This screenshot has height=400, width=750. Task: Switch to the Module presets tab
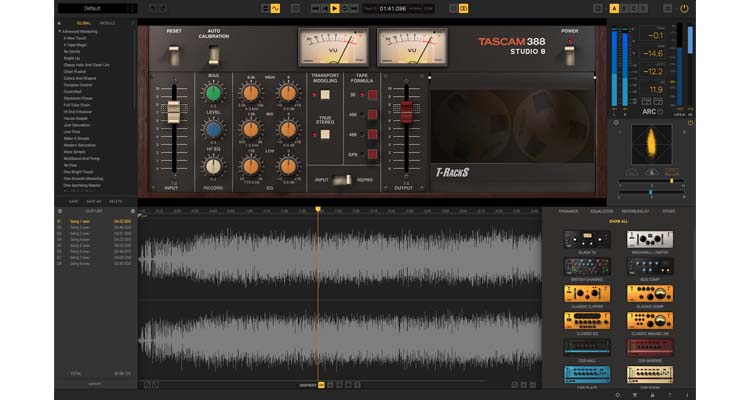pyautogui.click(x=107, y=22)
